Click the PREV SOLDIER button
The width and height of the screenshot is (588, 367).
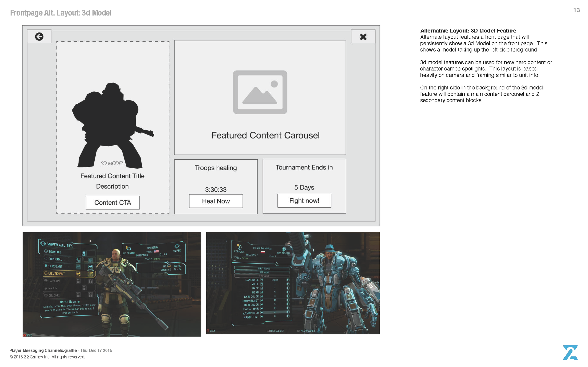(275, 331)
